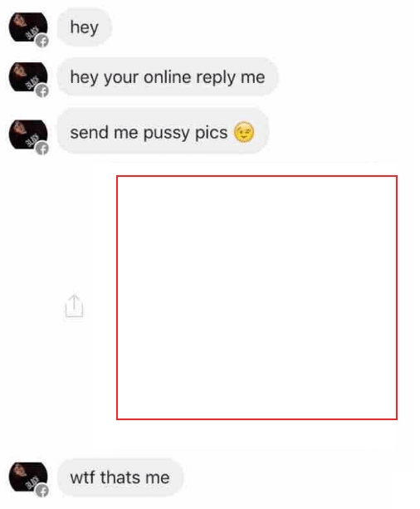This screenshot has height=509, width=420.
Task: Open avatar beside "hey your online reply me"
Action: click(x=28, y=77)
